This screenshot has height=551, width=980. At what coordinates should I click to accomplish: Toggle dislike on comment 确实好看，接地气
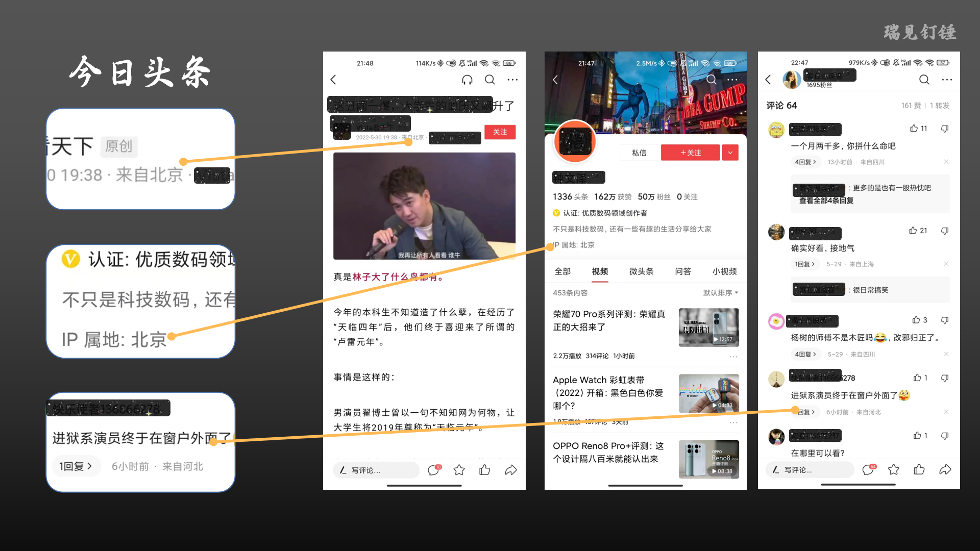[944, 231]
